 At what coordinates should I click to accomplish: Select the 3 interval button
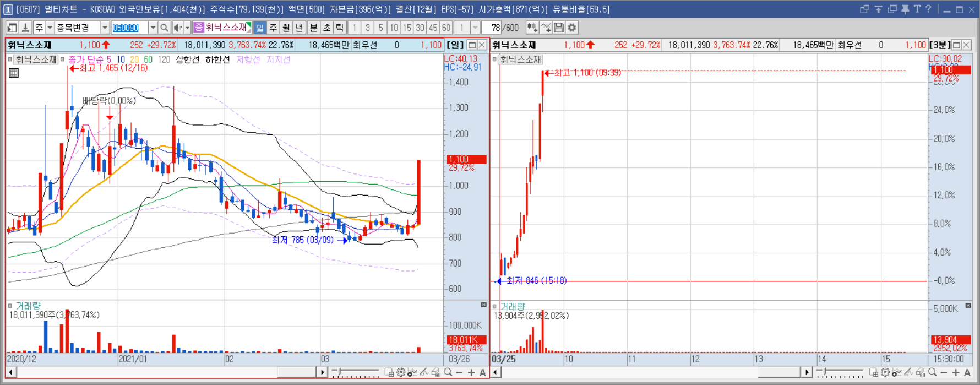click(367, 28)
